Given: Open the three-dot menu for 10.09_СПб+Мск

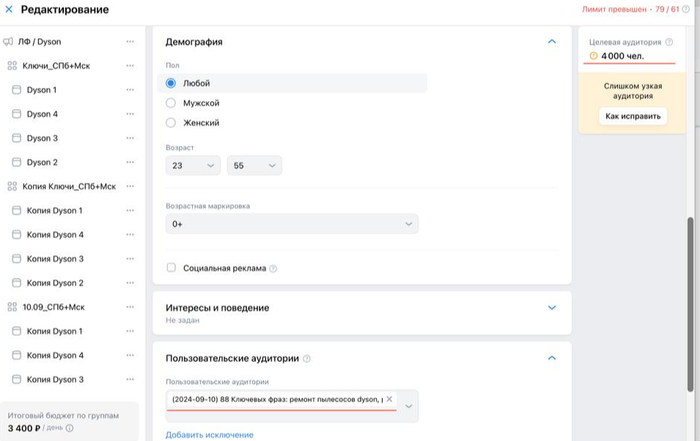Looking at the screenshot, I should coord(130,307).
